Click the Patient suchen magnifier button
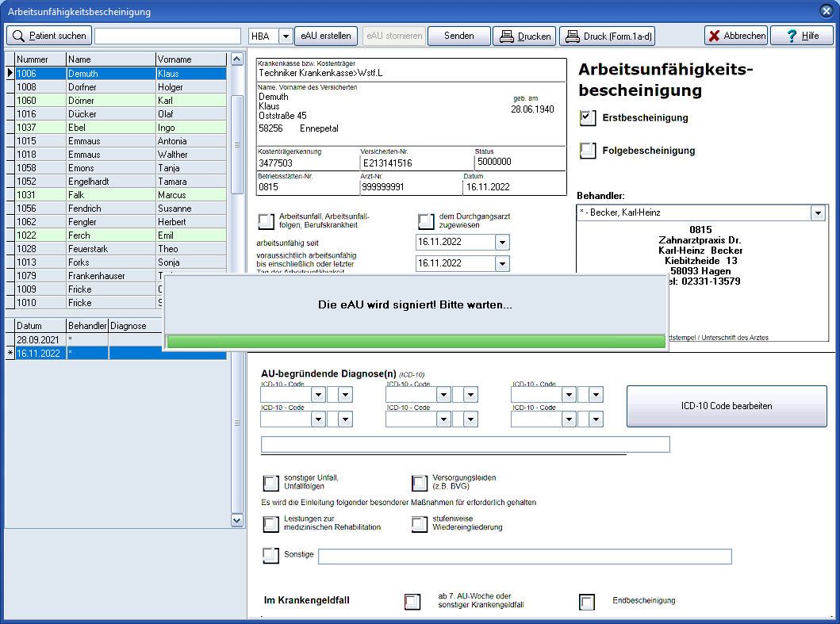Viewport: 840px width, 624px height. [49, 36]
